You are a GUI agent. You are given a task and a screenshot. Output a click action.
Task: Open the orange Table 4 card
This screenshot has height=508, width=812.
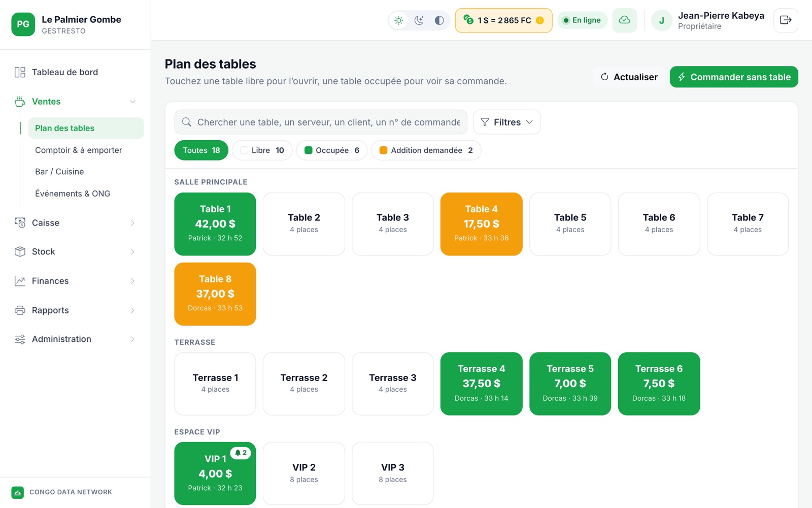tap(481, 224)
